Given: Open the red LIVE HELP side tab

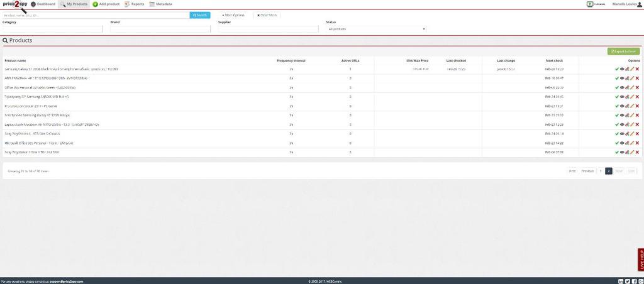Looking at the screenshot, I should coord(641,259).
